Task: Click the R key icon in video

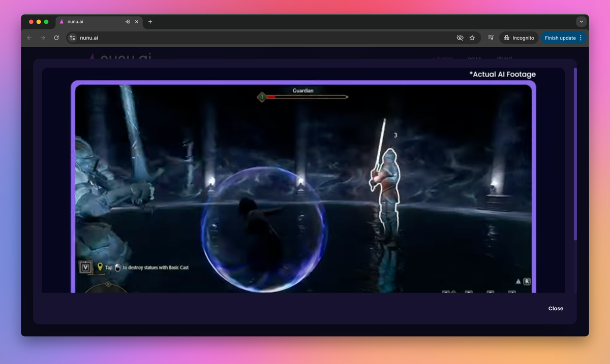Action: (527, 281)
